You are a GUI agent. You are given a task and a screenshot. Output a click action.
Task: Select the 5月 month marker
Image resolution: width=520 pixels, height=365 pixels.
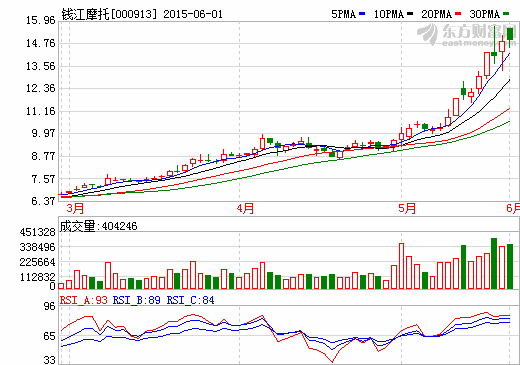tap(407, 208)
